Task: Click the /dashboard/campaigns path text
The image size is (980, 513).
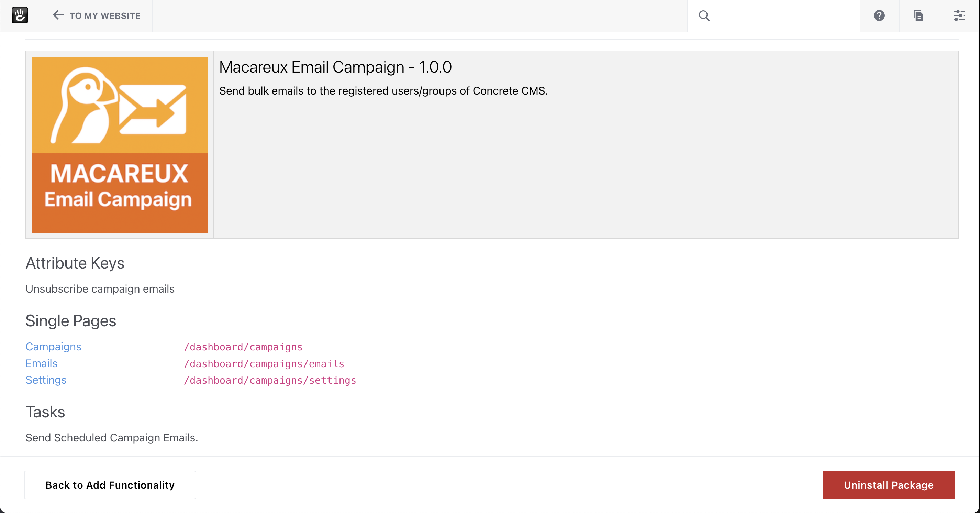Action: click(x=243, y=347)
